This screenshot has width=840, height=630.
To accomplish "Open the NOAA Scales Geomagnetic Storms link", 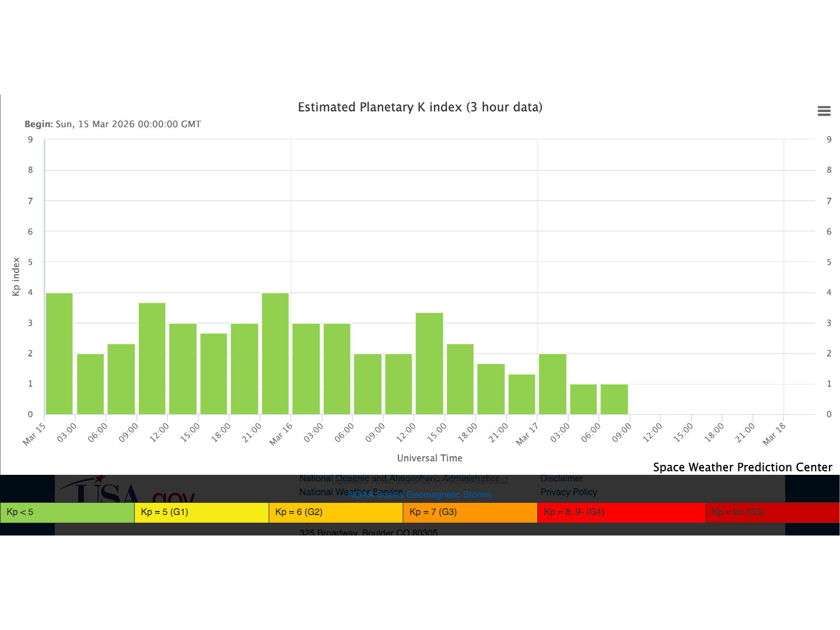I will point(419,495).
